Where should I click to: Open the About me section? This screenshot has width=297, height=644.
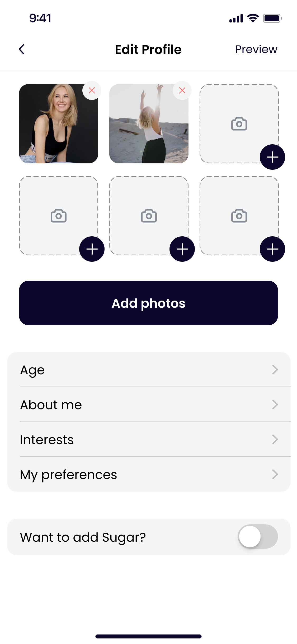point(51,405)
